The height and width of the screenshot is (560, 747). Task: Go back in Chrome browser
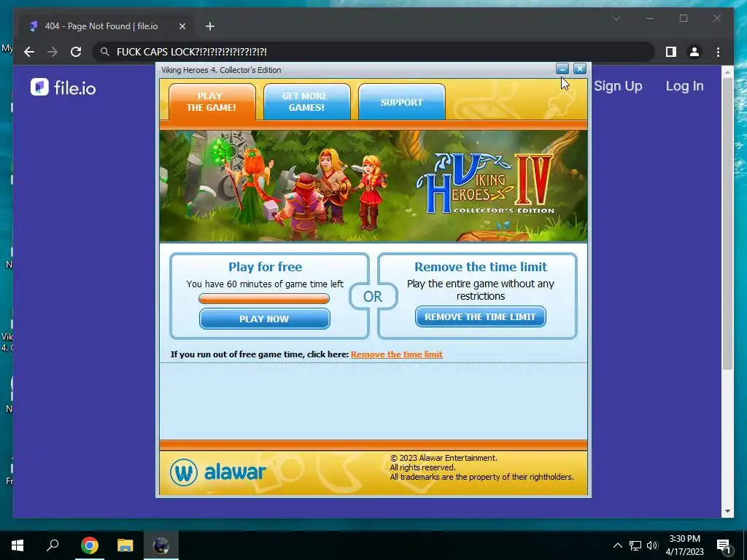click(29, 52)
